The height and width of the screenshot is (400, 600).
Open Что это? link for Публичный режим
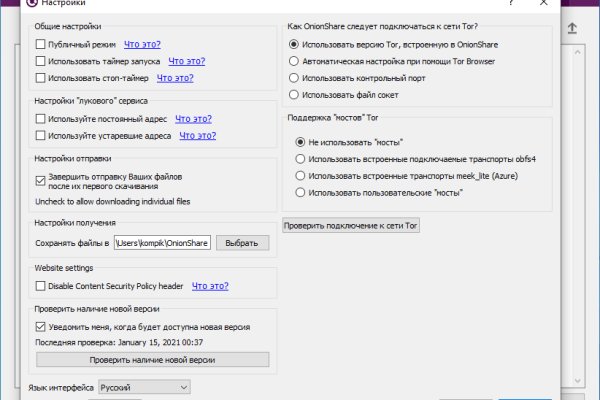click(x=142, y=44)
